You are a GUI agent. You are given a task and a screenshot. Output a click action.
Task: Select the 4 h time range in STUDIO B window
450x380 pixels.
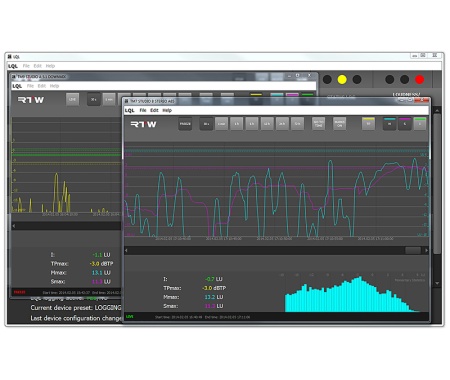click(252, 124)
